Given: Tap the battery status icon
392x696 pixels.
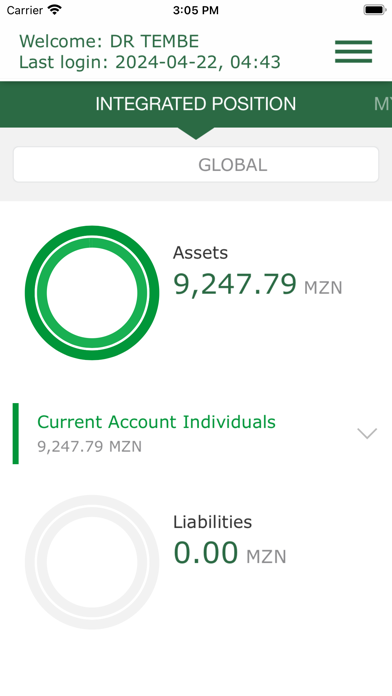Looking at the screenshot, I should pos(375,10).
